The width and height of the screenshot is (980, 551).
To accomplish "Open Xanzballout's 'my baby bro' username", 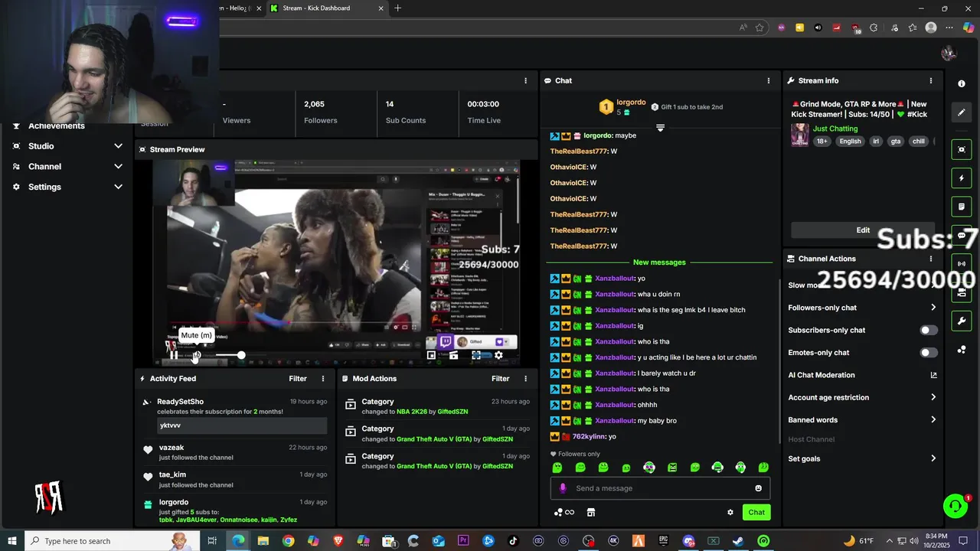I will [x=615, y=421].
